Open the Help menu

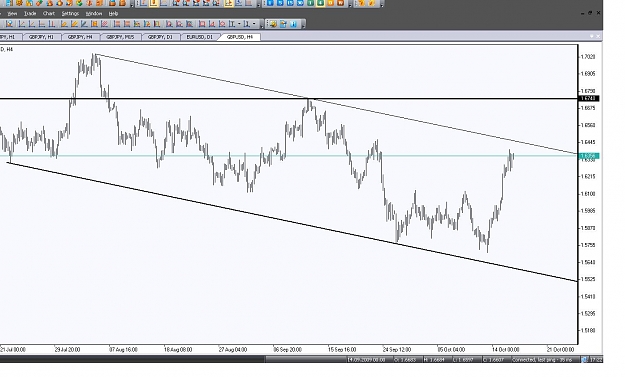tap(113, 14)
